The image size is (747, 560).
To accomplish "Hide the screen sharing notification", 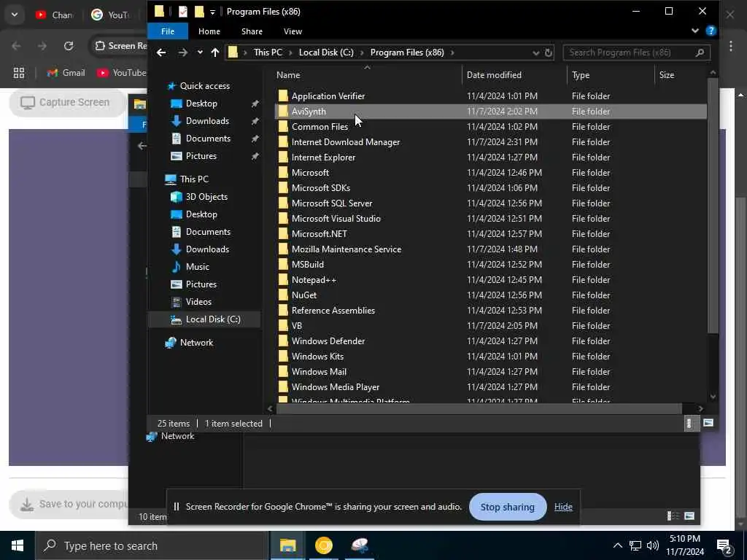I will [x=563, y=507].
